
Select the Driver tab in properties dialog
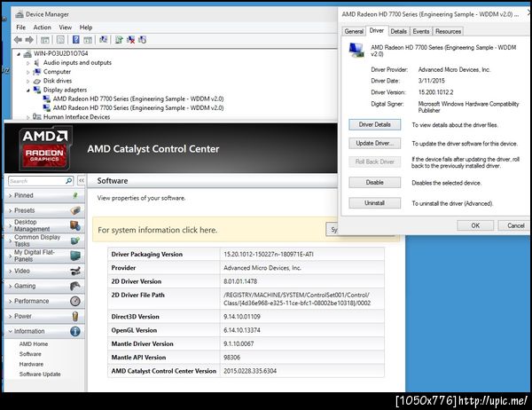tap(377, 30)
